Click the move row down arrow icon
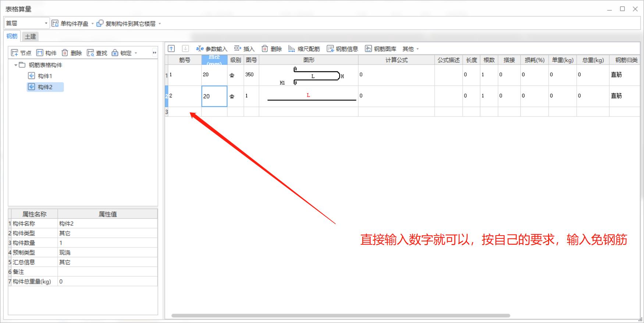644x323 pixels. click(185, 49)
